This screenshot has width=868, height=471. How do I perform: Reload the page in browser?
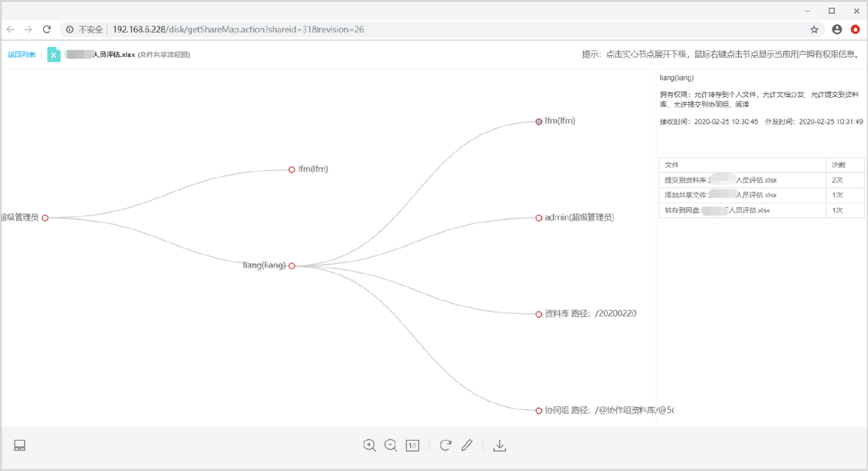(x=46, y=29)
